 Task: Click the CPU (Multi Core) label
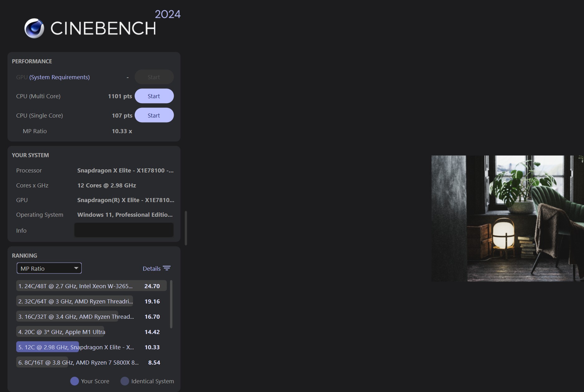[x=38, y=96]
